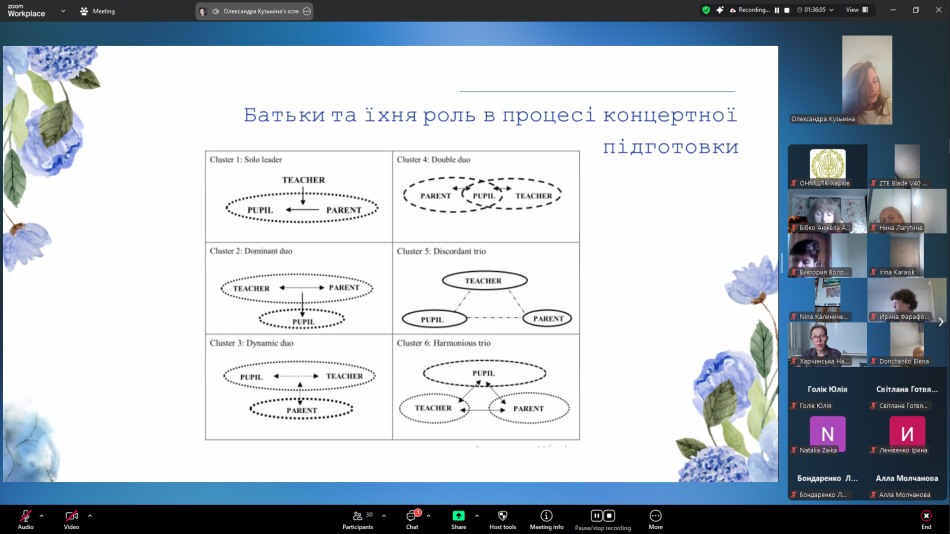Stop the recording

609,516
